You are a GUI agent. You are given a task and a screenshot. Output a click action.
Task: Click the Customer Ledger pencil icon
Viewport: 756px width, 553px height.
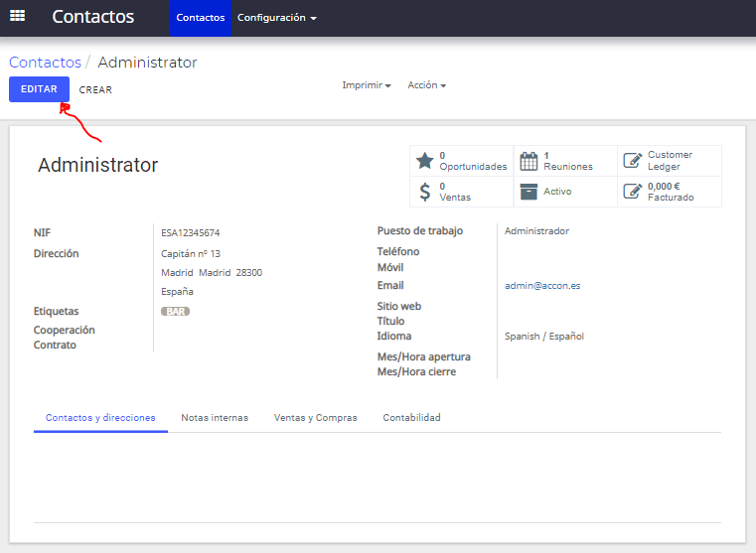point(632,161)
